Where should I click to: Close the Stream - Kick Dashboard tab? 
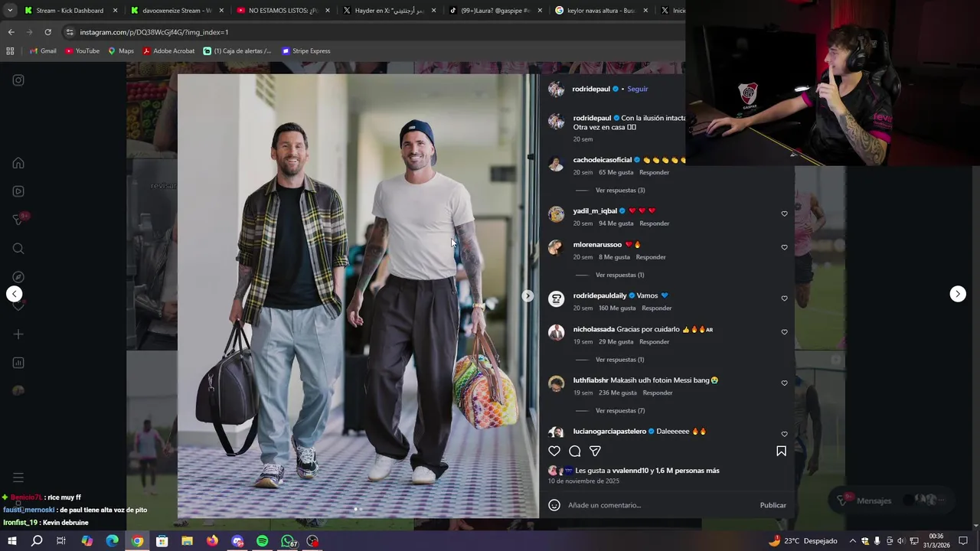(x=116, y=11)
